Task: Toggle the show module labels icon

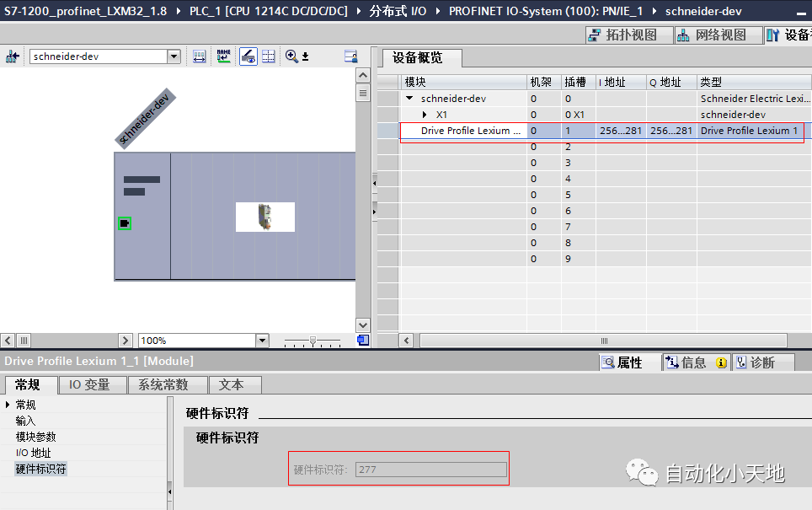Action: pos(248,56)
